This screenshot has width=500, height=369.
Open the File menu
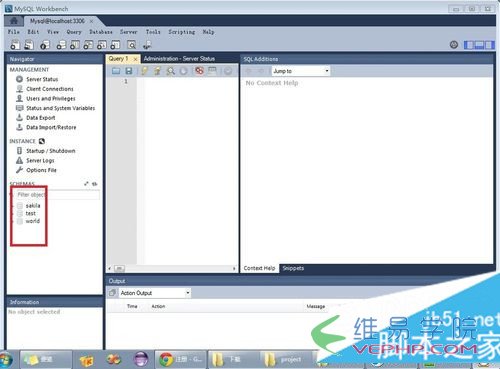tap(14, 32)
